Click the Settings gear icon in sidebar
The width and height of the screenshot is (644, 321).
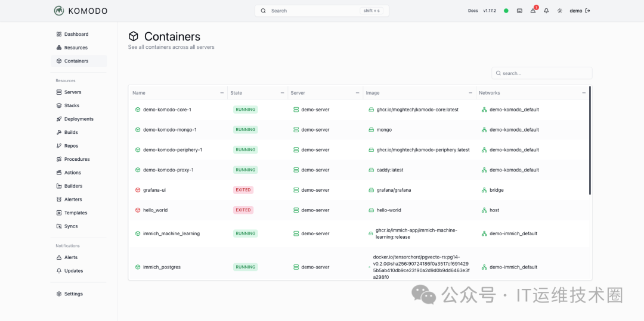[x=59, y=294]
